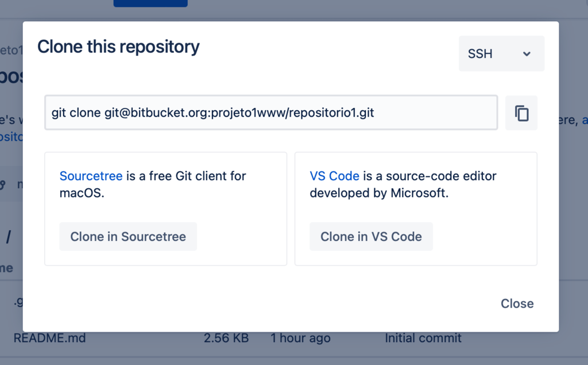The height and width of the screenshot is (365, 588).
Task: Click the Clone in Sourcetree button
Action: (127, 236)
